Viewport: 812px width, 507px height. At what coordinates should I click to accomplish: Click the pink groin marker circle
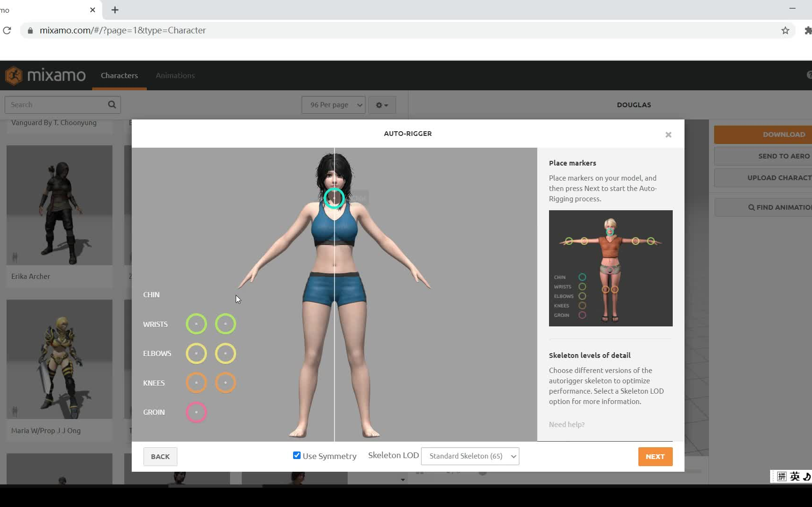(196, 412)
